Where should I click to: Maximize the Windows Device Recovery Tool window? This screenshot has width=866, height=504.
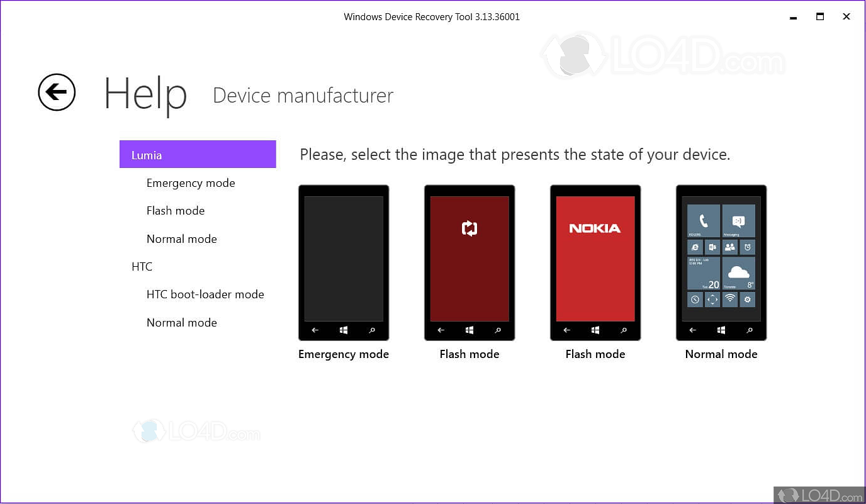pos(820,17)
